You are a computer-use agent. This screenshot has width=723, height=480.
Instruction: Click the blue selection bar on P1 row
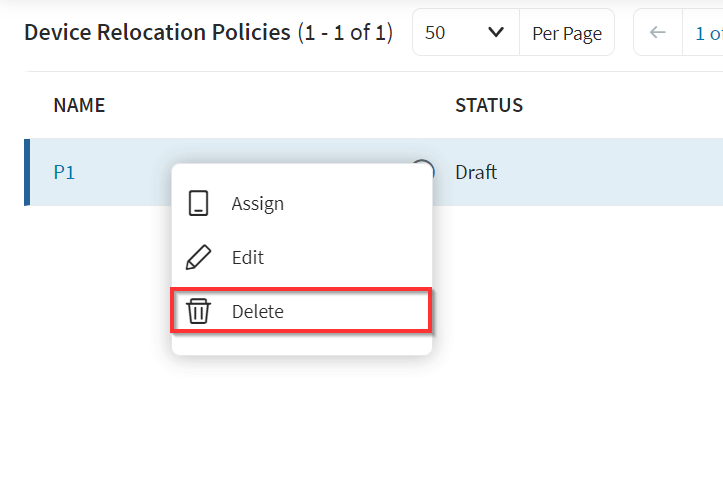tap(27, 172)
